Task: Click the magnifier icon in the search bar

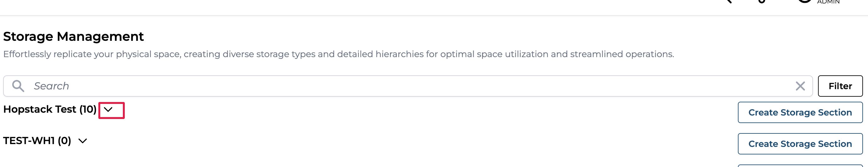Action: point(18,86)
